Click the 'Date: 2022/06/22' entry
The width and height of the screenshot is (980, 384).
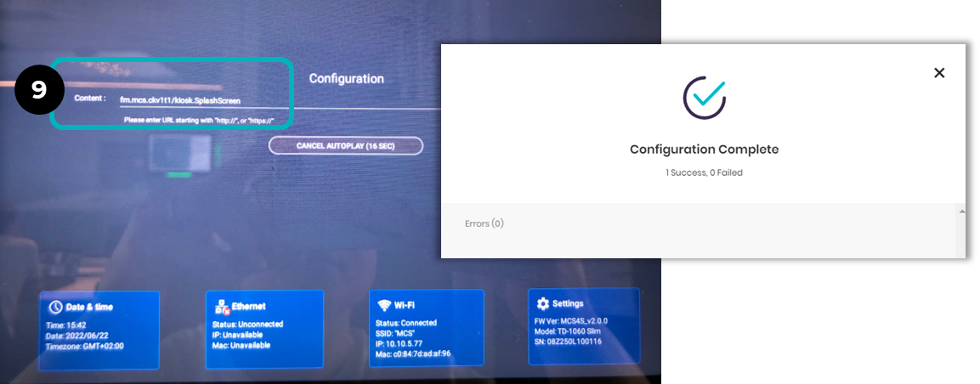point(76,336)
